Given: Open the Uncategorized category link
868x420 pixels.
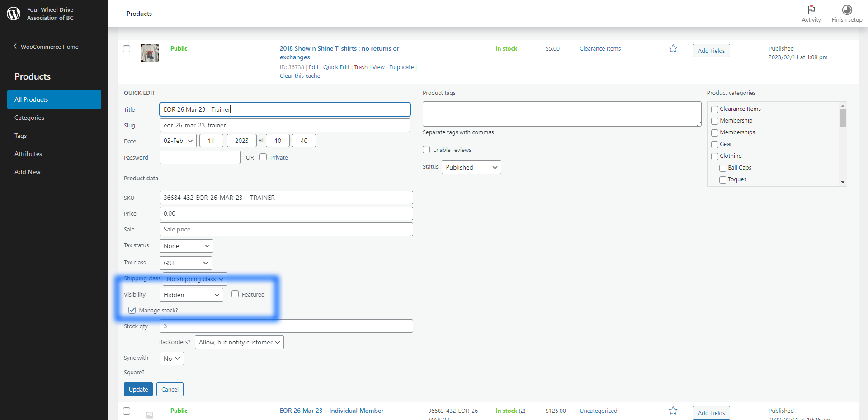Looking at the screenshot, I should coord(599,411).
